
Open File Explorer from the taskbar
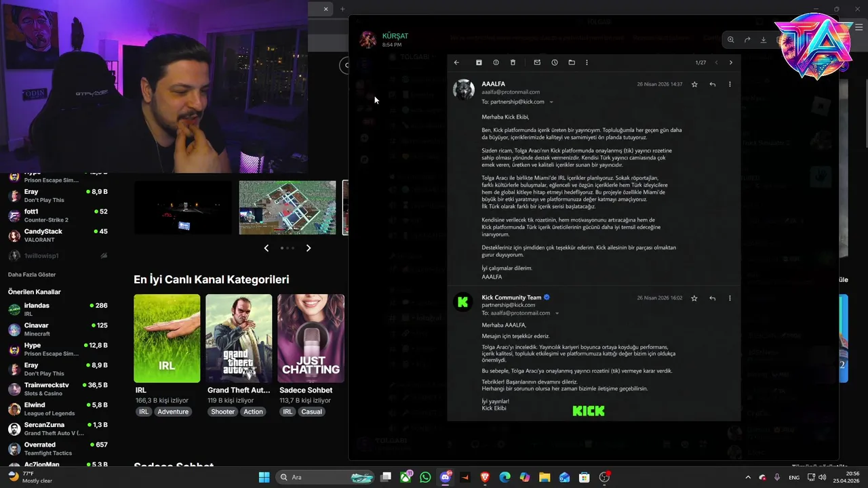[545, 477]
